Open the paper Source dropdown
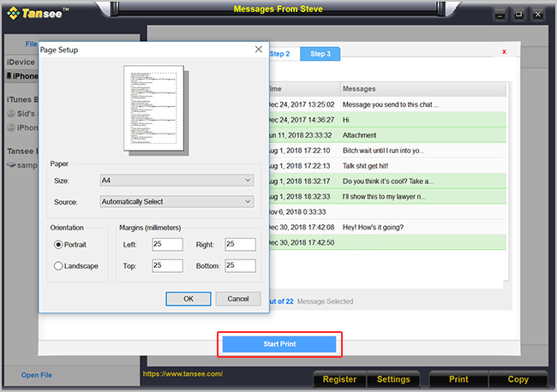 click(x=176, y=202)
